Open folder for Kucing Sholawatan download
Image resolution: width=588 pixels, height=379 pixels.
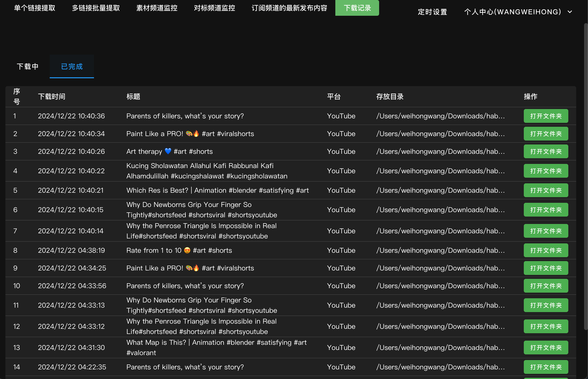pyautogui.click(x=546, y=171)
